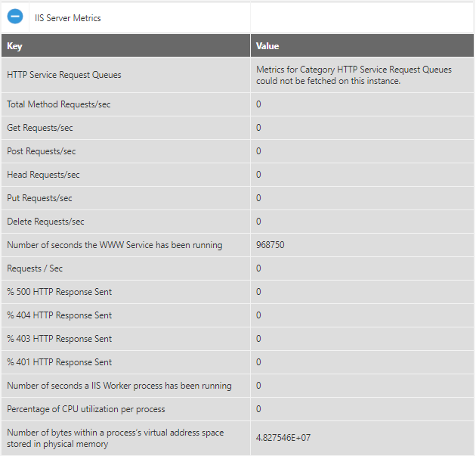Click the % 401 HTTP Response Sent key
476x456 pixels.
click(60, 362)
